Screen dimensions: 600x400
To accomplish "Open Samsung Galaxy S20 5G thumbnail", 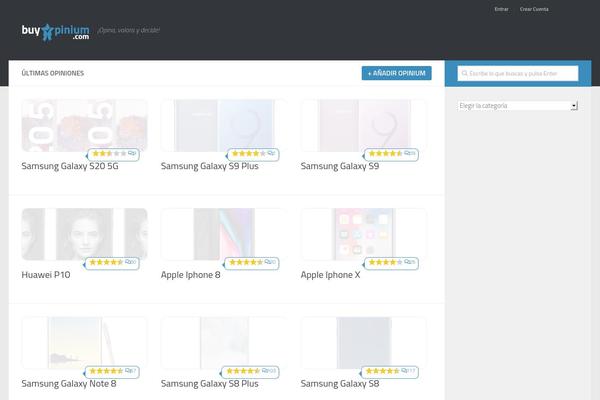I will point(85,126).
